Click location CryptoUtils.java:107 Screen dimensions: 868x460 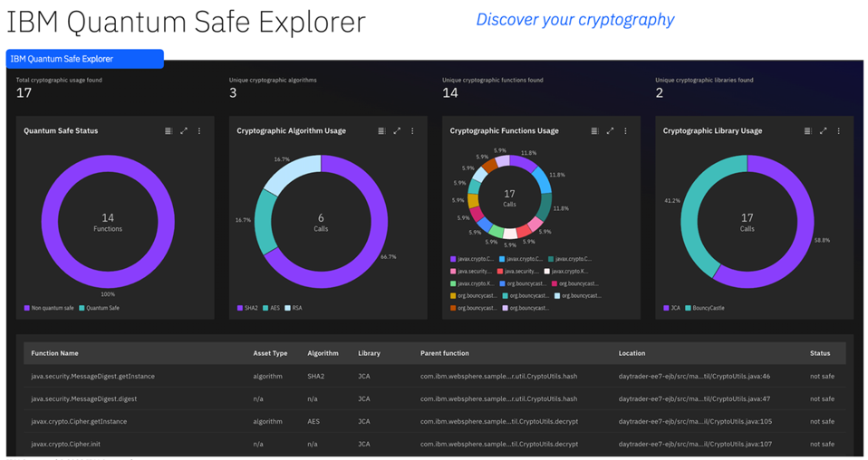click(695, 444)
